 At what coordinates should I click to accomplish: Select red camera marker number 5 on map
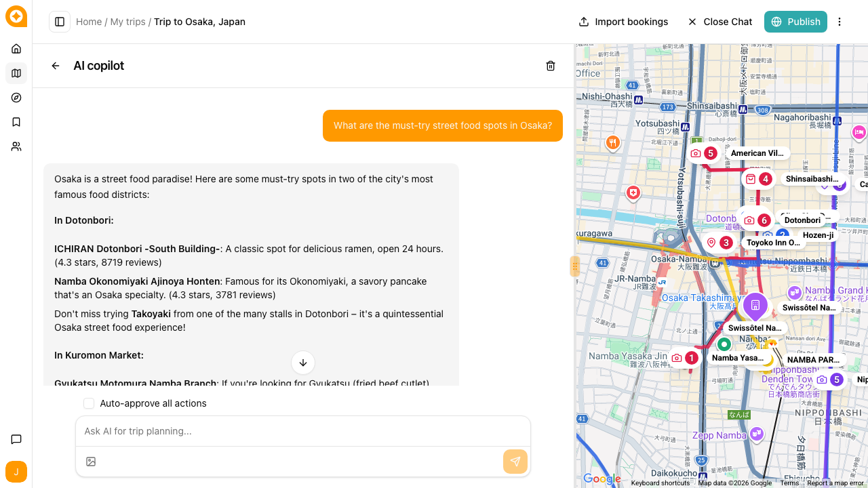703,153
